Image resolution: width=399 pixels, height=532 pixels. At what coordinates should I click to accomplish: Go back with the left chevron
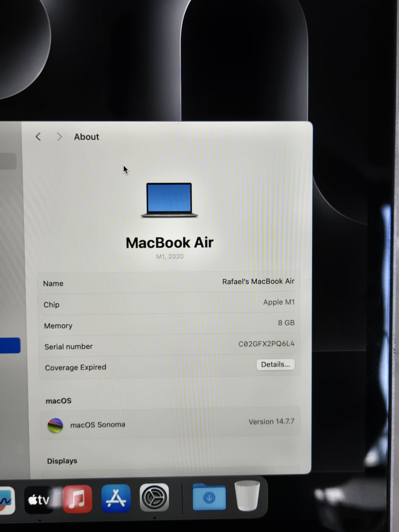click(38, 137)
